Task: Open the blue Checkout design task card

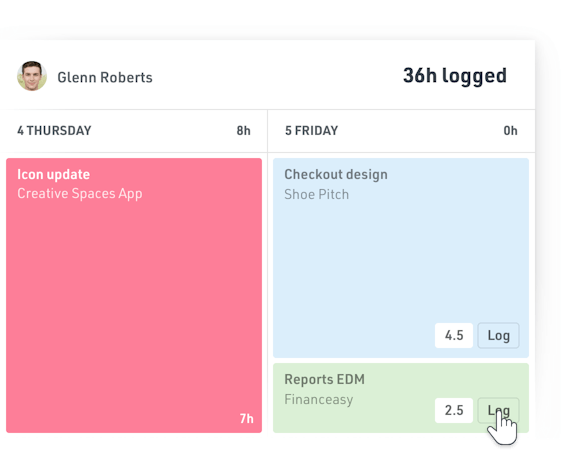Action: pyautogui.click(x=401, y=258)
